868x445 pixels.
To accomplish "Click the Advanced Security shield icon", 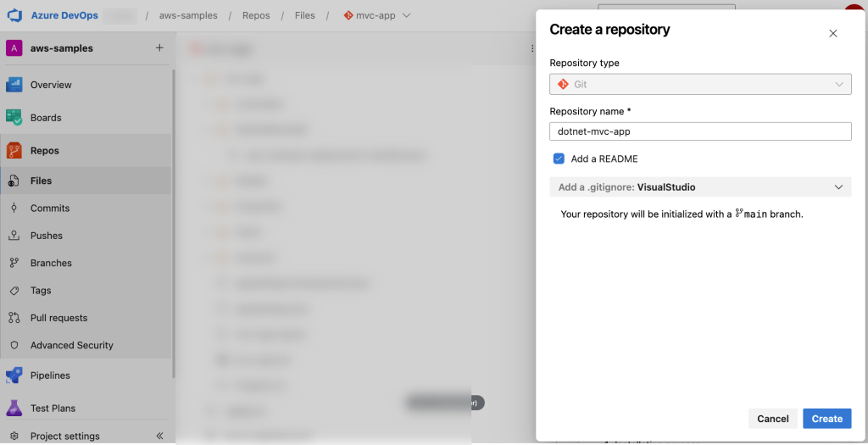I will pos(14,345).
